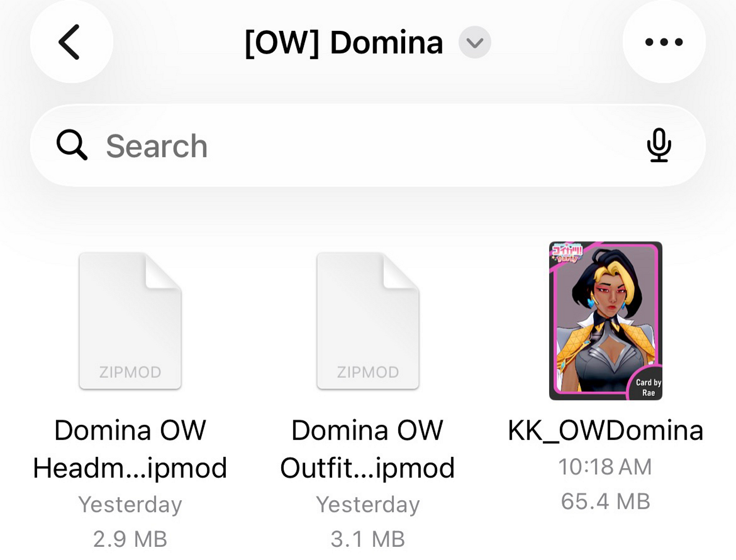Open the [OW] Domina title dropdown chevron

474,43
